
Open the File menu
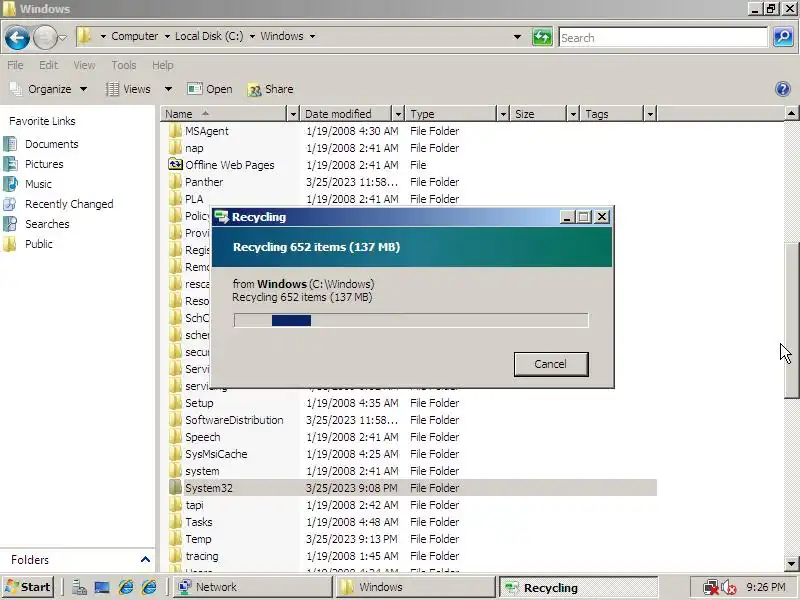tap(15, 65)
